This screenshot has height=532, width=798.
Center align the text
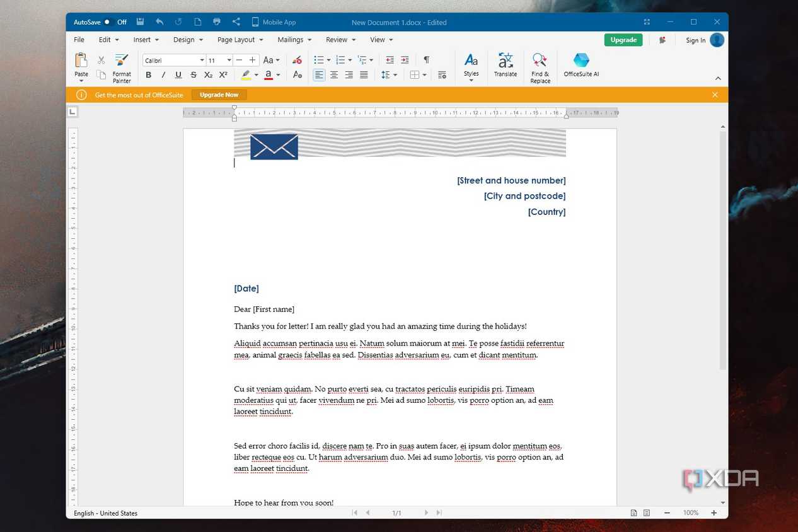click(334, 75)
